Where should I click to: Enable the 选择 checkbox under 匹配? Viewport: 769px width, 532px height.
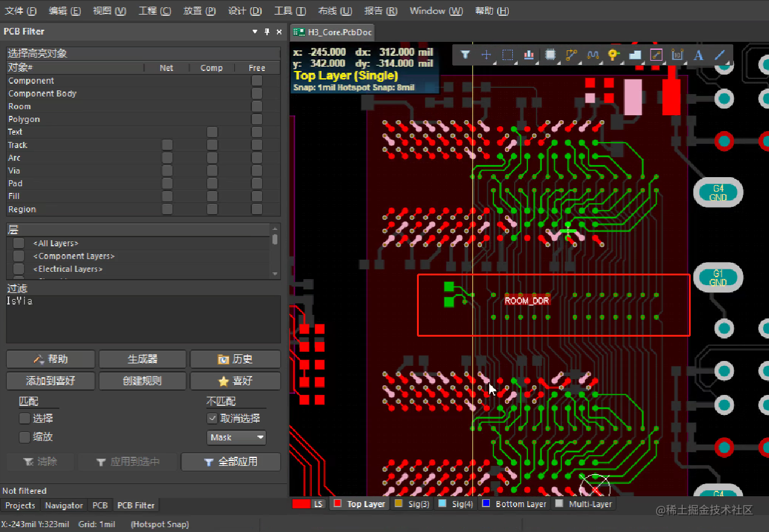pos(24,418)
